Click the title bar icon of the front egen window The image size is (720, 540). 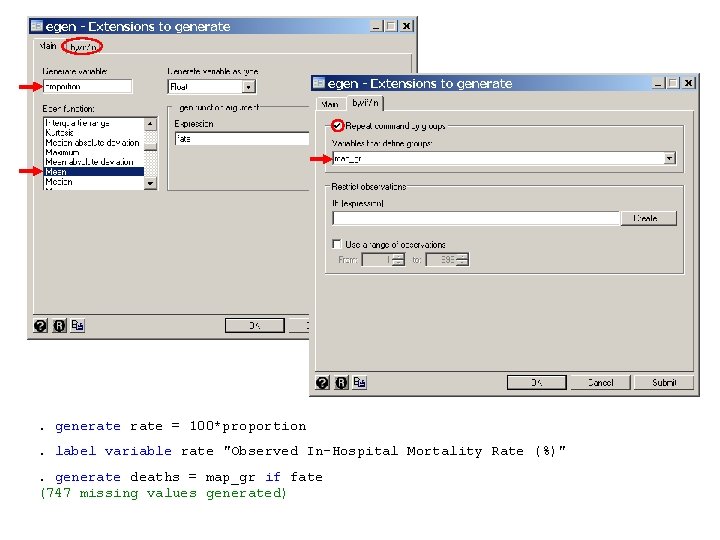coord(319,83)
